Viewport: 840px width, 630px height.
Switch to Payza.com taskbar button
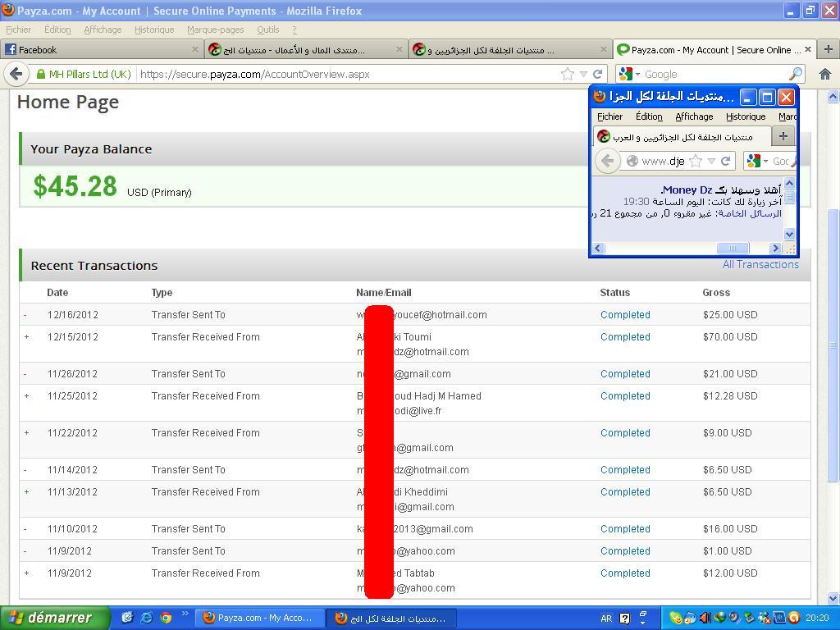[x=258, y=618]
